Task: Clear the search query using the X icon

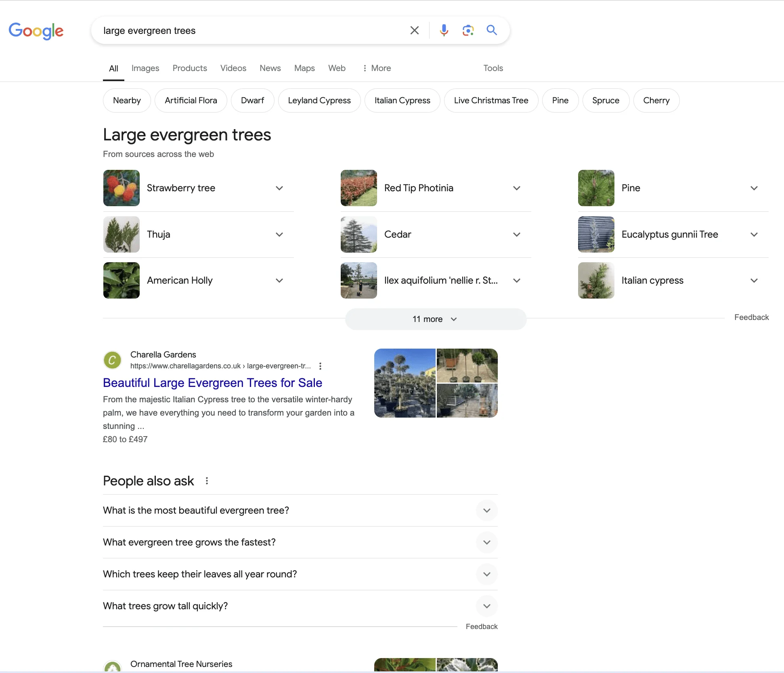Action: [414, 30]
